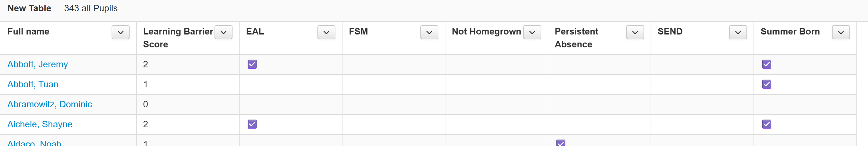Viewport: 868px width, 146px height.
Task: Click the FSM column chevron button
Action: coord(429,33)
